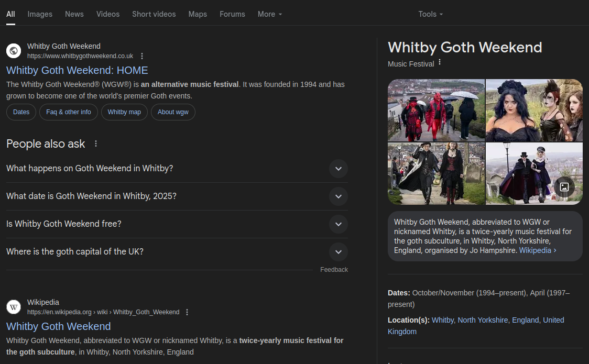
Task: Open the More search filters dropdown
Action: pyautogui.click(x=270, y=14)
